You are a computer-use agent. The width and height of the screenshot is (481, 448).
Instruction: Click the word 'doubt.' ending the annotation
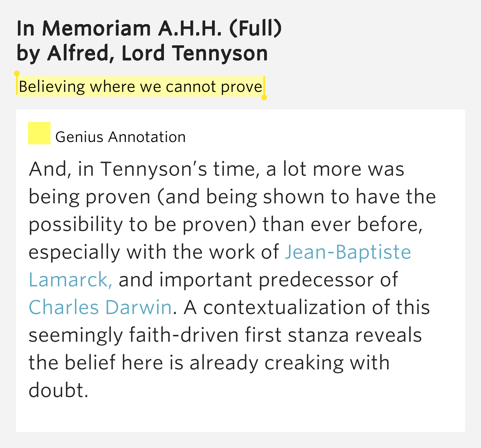click(58, 390)
